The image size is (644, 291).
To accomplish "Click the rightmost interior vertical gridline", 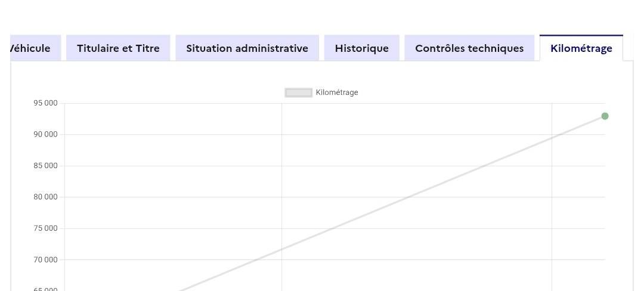I will [x=552, y=191].
